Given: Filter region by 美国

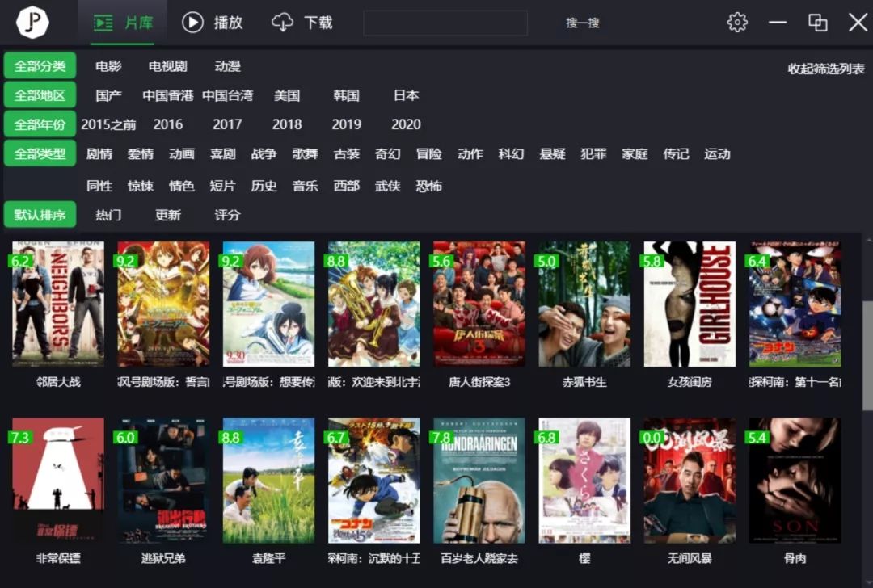Looking at the screenshot, I should (x=287, y=95).
